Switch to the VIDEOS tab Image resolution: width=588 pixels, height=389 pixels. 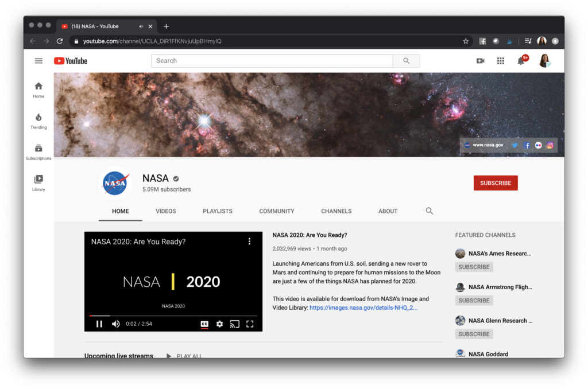coord(165,211)
